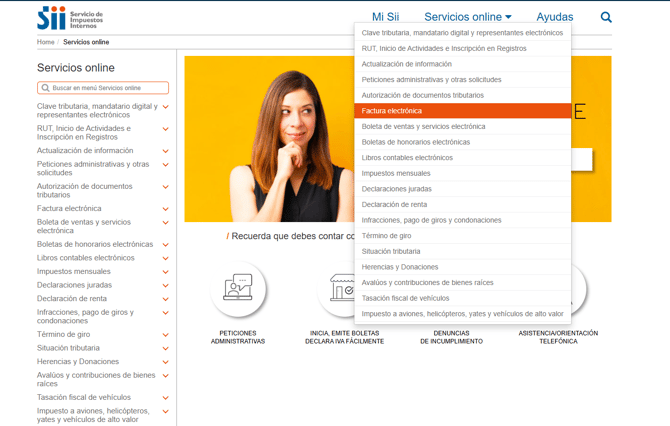Expand sidebar chevron for Impuesto a aviones, helicópteros

(x=166, y=412)
